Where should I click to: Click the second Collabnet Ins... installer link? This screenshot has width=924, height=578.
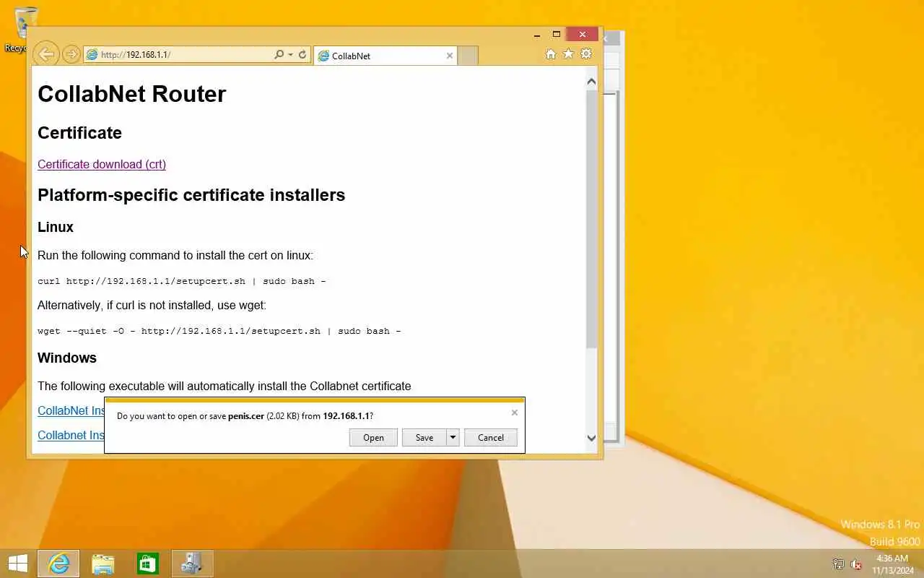point(71,435)
